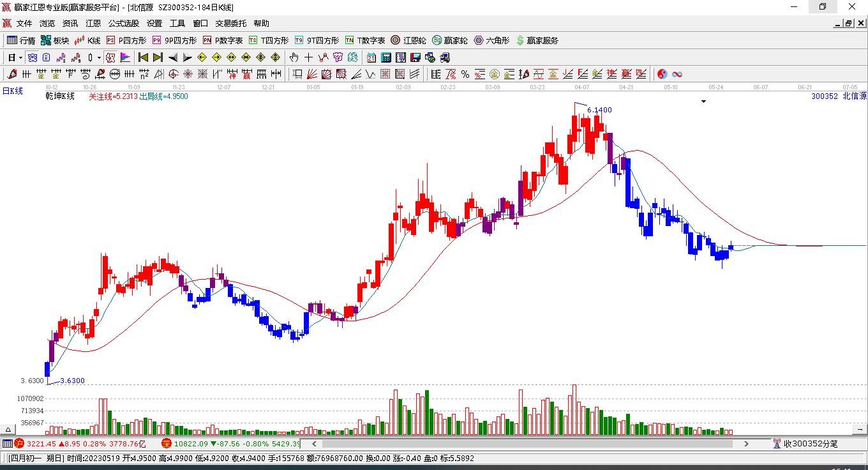Click the floppy disk save icon

tap(415, 57)
